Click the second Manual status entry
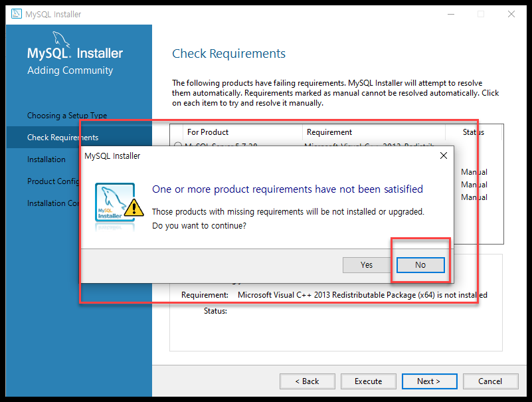This screenshot has height=402, width=532. click(474, 185)
